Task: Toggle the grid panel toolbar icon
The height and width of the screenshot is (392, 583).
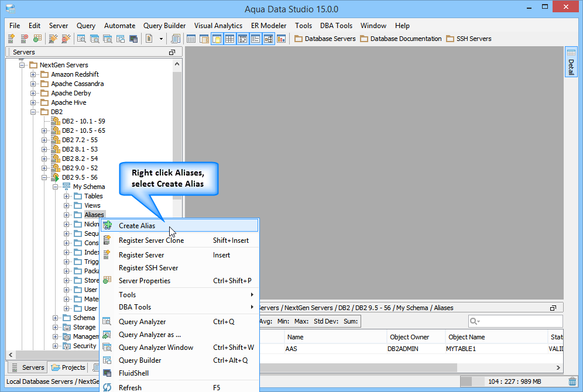Action: [230, 39]
